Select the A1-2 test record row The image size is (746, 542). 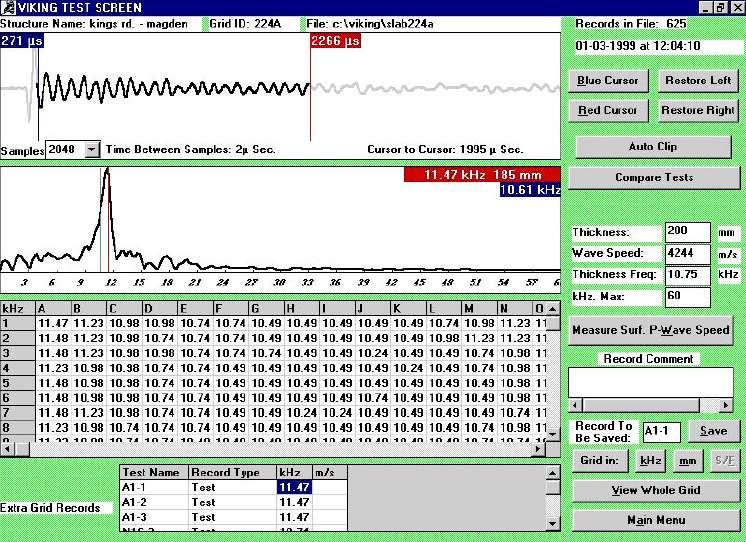click(x=233, y=503)
